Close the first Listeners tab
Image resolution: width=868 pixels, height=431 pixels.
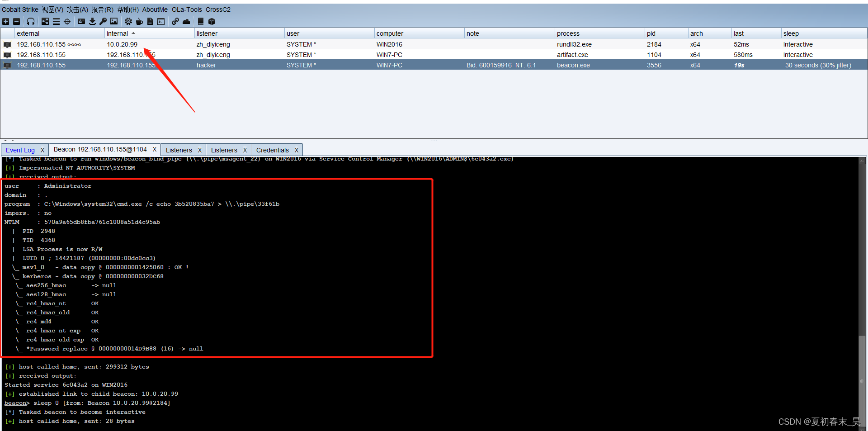click(x=200, y=150)
